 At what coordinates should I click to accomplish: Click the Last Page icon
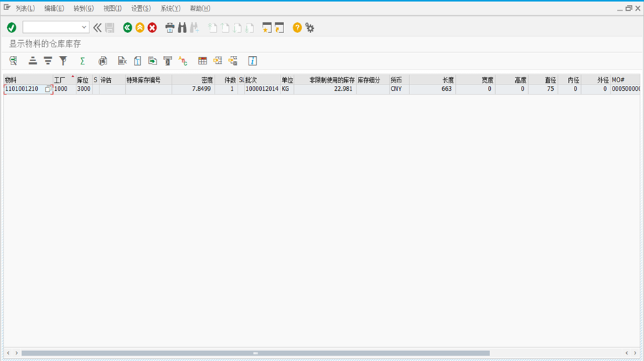(x=250, y=27)
